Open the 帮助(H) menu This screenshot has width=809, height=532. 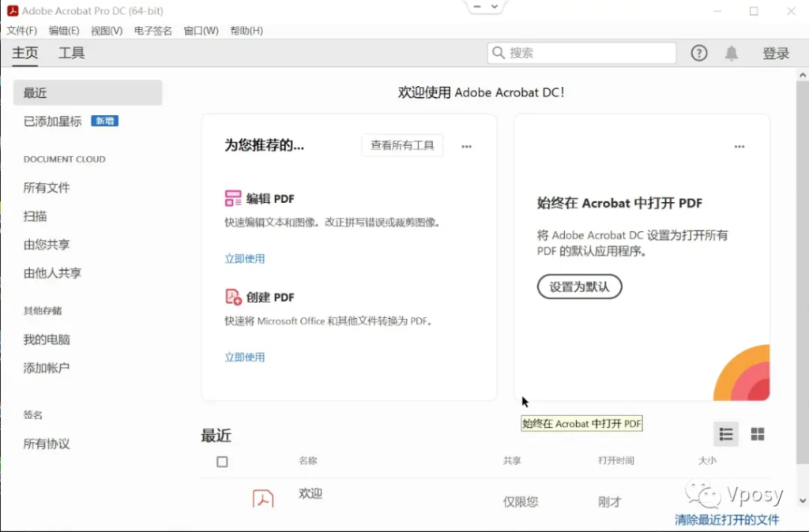[246, 31]
